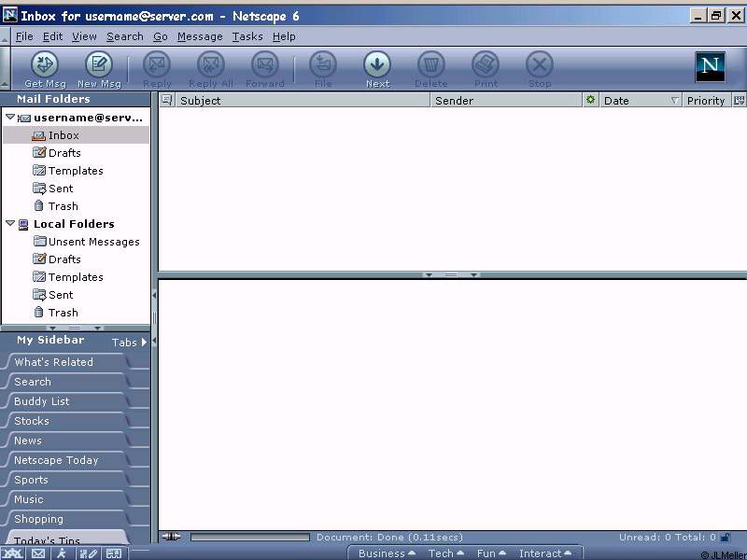This screenshot has height=560, width=747.
Task: Collapse the menu bar toolbar grippy
Action: click(x=5, y=36)
